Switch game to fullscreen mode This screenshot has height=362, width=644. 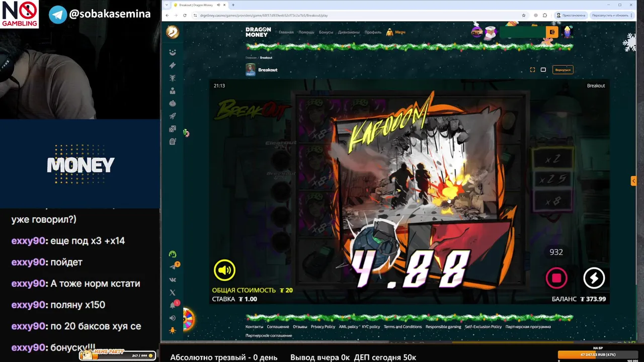(x=532, y=70)
